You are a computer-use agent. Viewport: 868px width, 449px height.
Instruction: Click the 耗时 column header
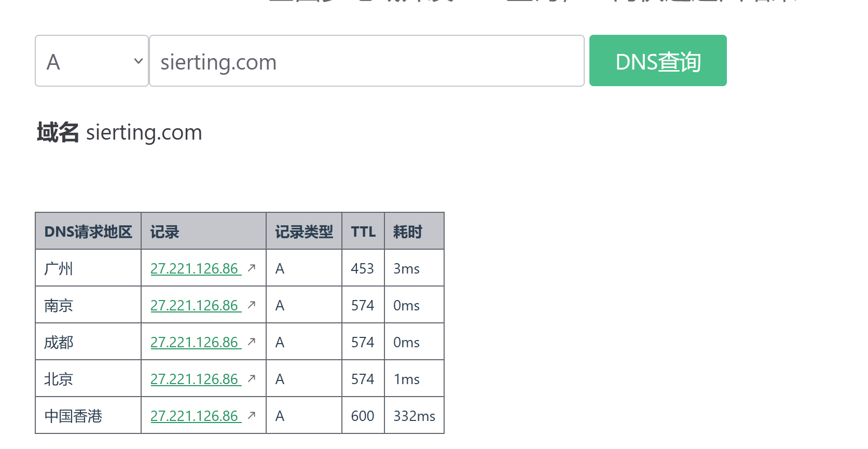coord(407,232)
